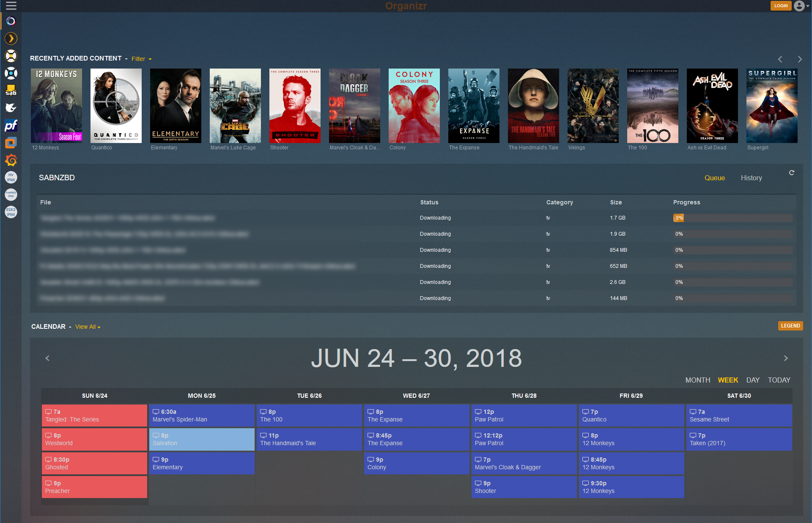Open the Supergirl poster

pyautogui.click(x=772, y=106)
